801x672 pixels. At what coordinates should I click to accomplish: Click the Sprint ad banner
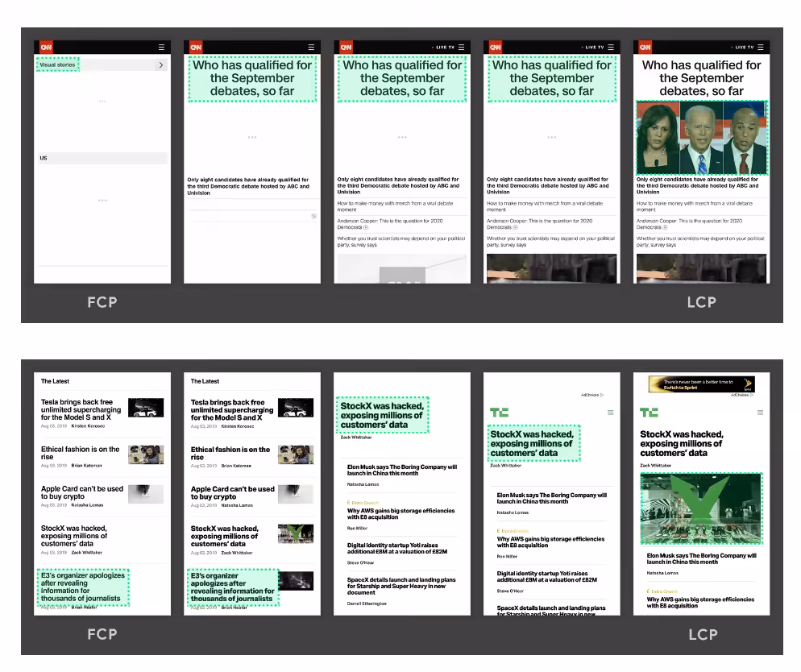click(x=701, y=384)
